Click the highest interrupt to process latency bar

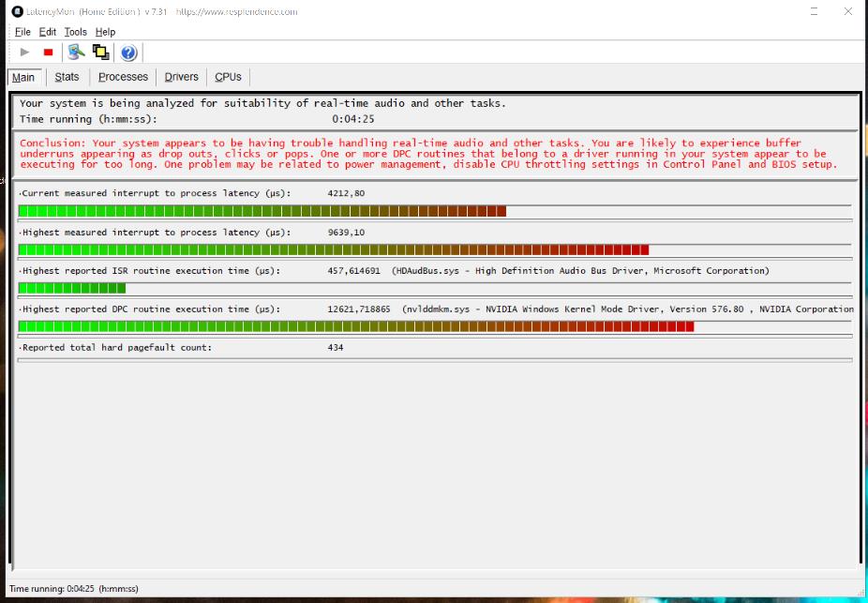[x=435, y=249]
